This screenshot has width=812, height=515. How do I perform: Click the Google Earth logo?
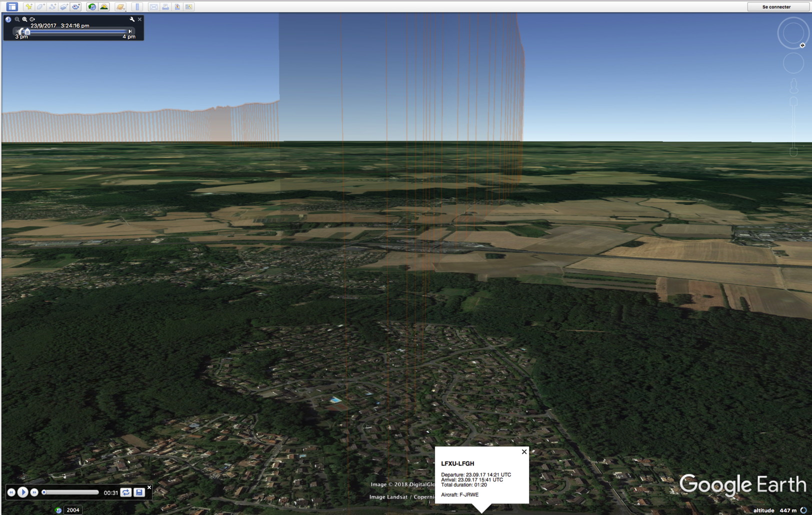(x=742, y=484)
